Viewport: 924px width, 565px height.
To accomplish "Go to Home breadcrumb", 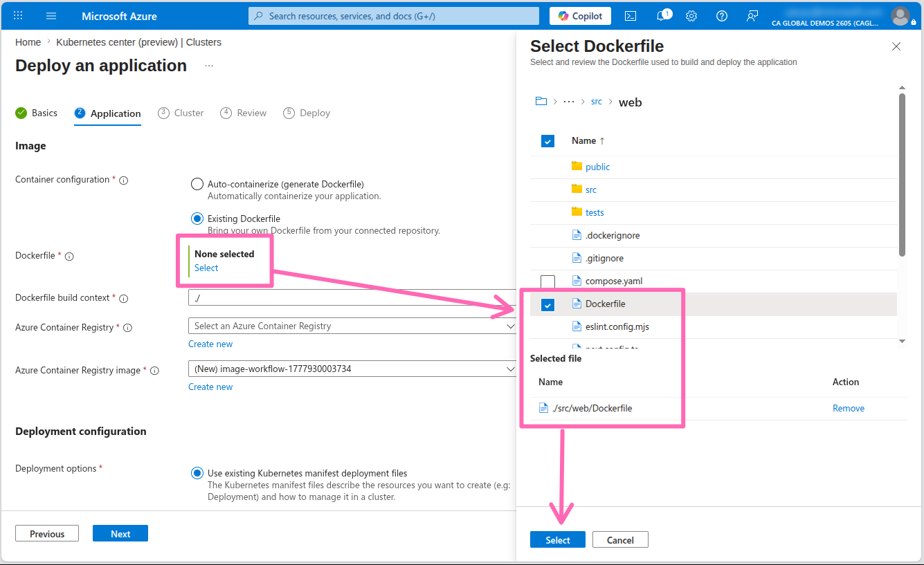I will coord(28,42).
